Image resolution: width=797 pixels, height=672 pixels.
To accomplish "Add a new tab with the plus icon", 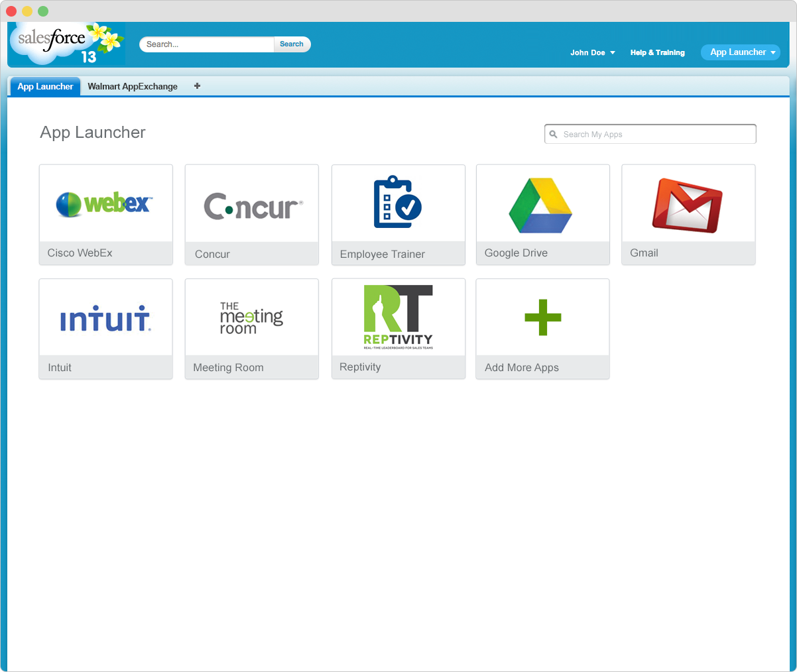I will coord(197,86).
